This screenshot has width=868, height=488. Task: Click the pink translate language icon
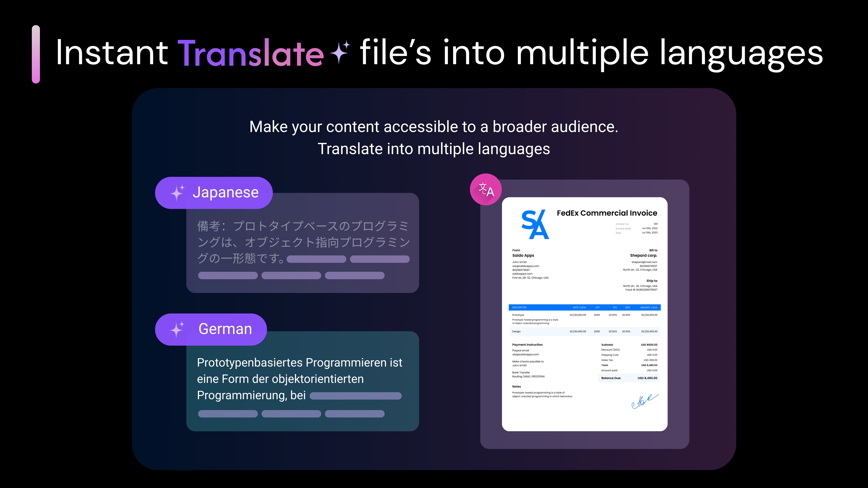(x=486, y=190)
